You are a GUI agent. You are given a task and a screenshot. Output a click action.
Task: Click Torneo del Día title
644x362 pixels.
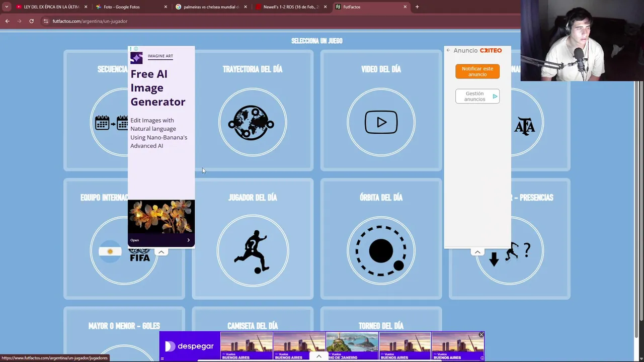click(381, 326)
